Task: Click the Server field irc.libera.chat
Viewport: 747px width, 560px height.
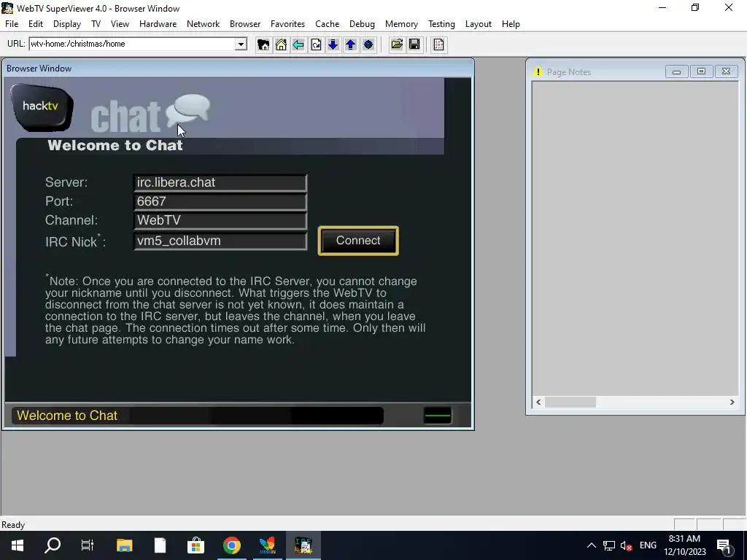Action: click(x=220, y=182)
